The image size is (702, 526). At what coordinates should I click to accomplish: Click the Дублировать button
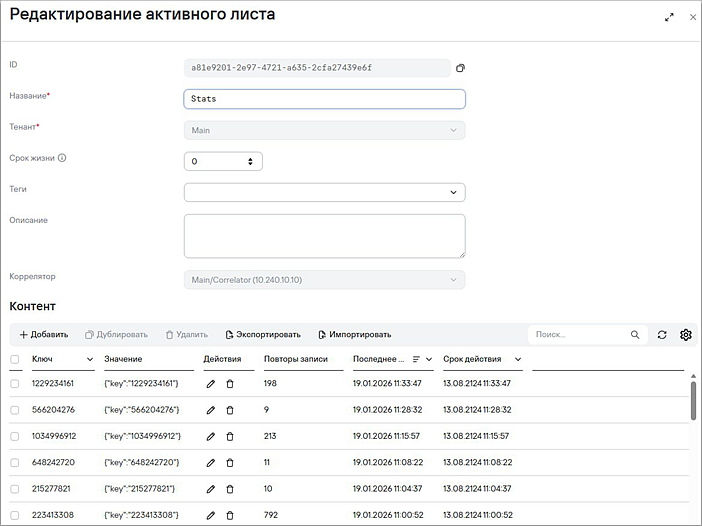coord(116,335)
